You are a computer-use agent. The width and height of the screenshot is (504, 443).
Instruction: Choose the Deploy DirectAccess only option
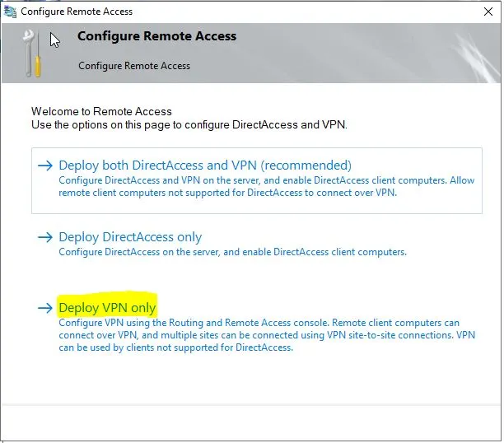[130, 237]
